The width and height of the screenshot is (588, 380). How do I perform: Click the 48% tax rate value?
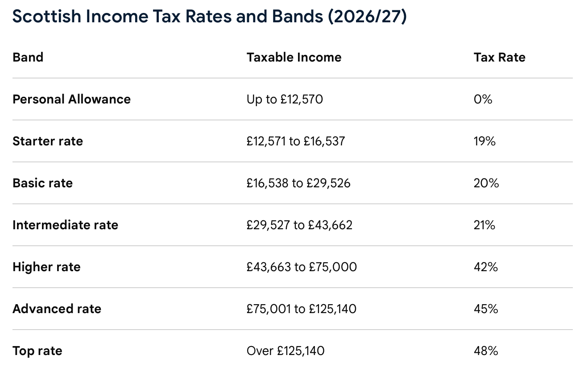tap(486, 351)
